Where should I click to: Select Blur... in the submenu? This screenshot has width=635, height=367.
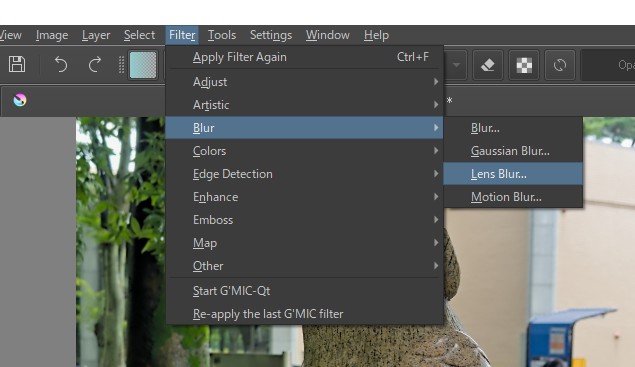513,128
